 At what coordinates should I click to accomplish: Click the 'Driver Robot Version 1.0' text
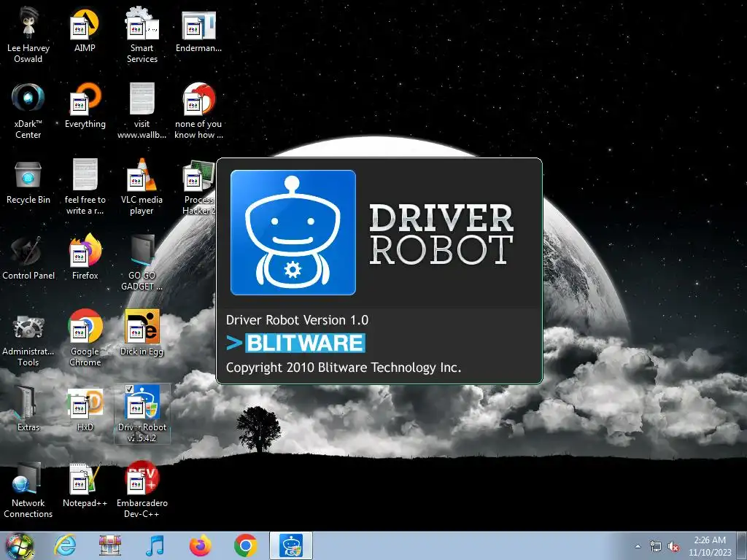pyautogui.click(x=297, y=320)
